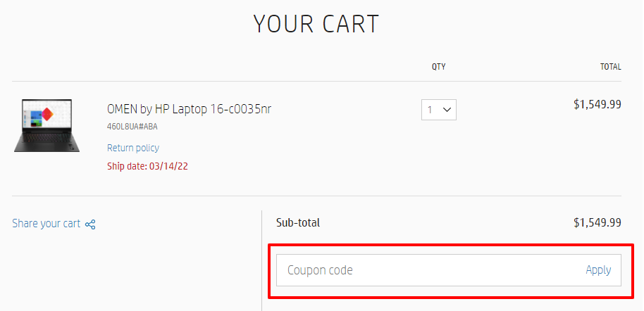Select the product SKU 460L8UA#ABA text
Viewport: 644px width, 311px height.
(x=132, y=127)
